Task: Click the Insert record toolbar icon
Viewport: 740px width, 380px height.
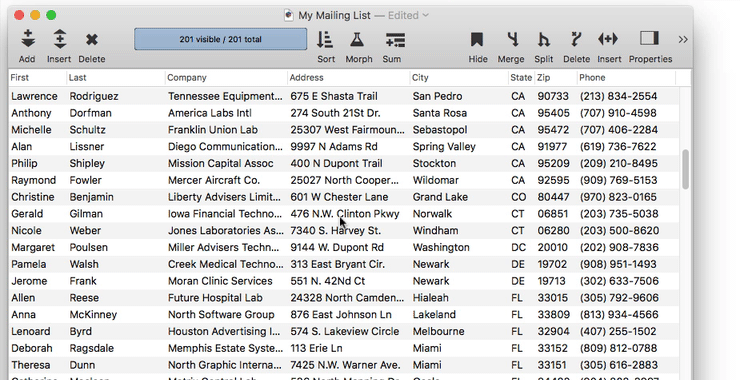Action: click(59, 39)
